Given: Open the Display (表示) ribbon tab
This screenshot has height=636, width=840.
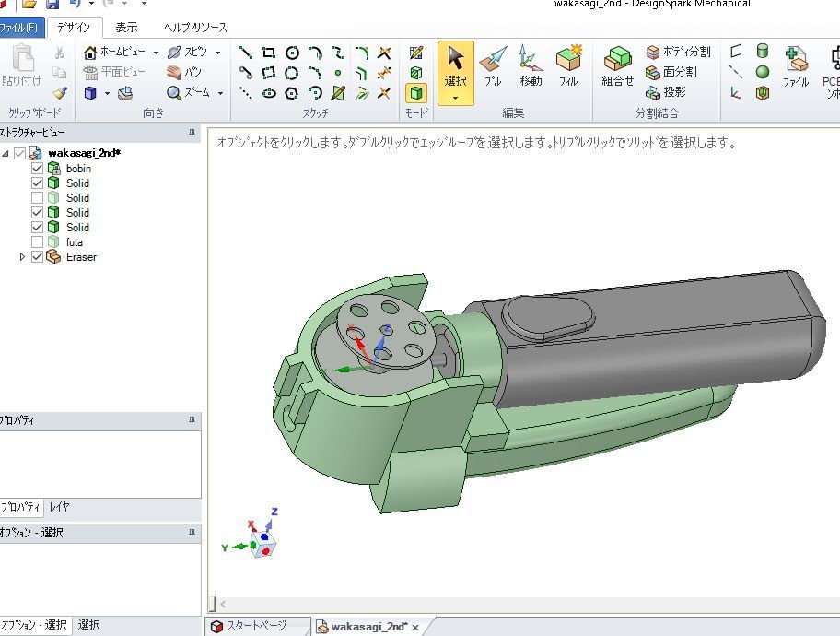Looking at the screenshot, I should 126,28.
